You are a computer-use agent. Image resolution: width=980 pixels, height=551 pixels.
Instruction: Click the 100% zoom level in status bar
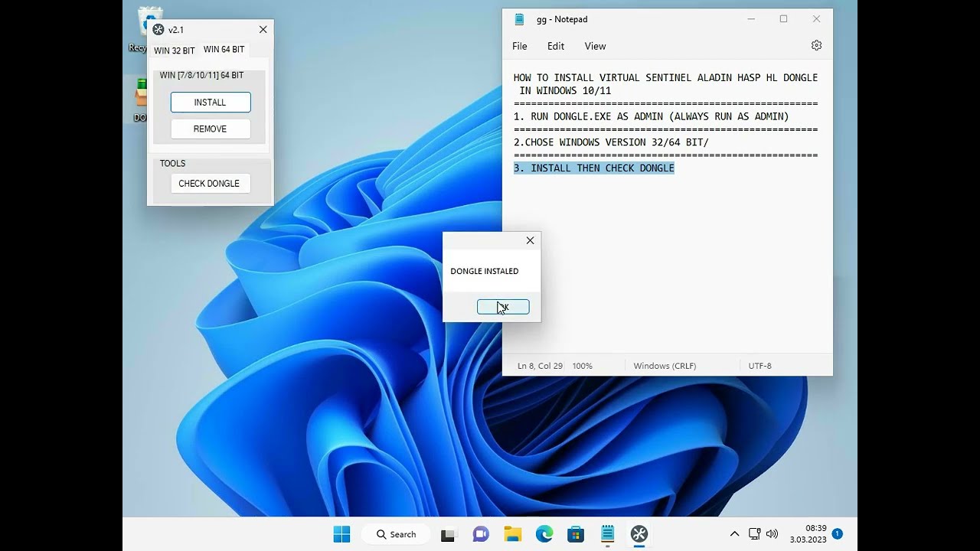click(583, 366)
